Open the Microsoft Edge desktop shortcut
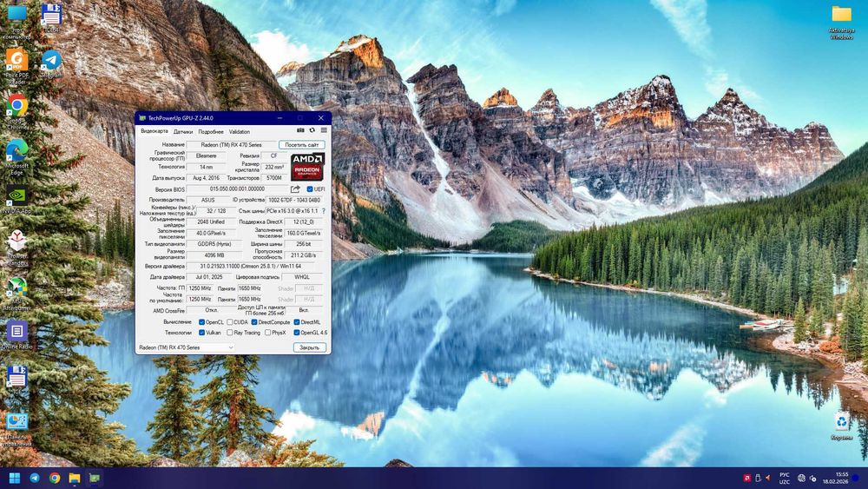Viewport: 868px width, 489px height. pyautogui.click(x=16, y=156)
